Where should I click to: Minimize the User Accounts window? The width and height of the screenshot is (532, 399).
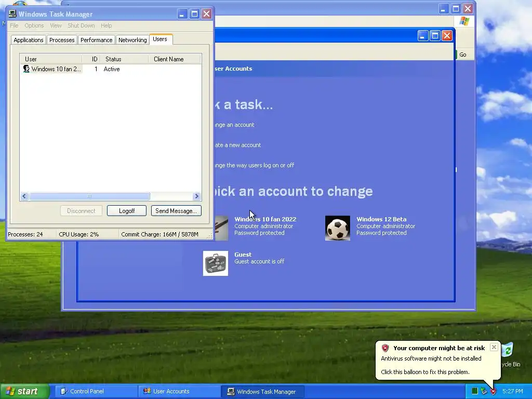coord(423,36)
